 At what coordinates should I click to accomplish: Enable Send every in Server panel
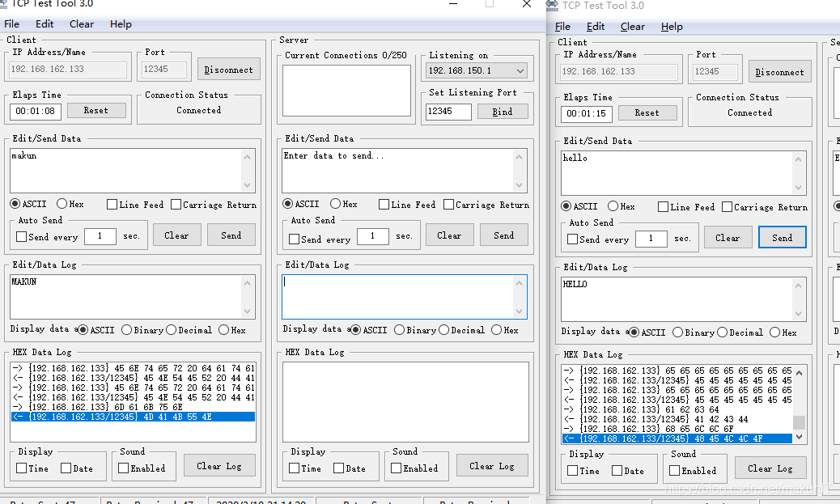click(320, 239)
